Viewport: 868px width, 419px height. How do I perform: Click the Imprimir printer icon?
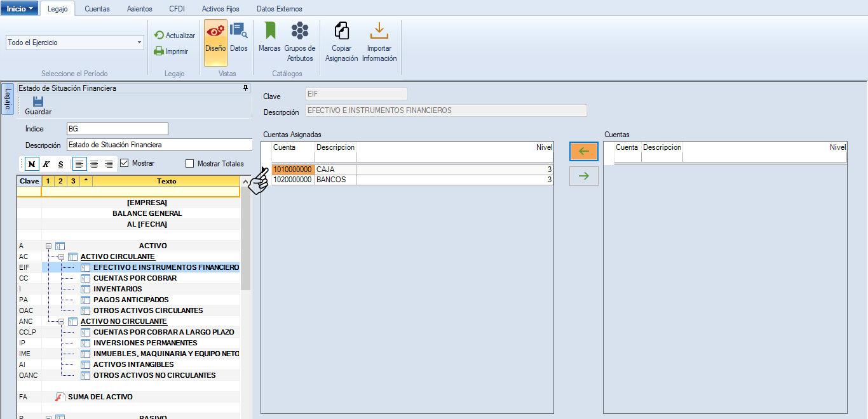tap(159, 51)
